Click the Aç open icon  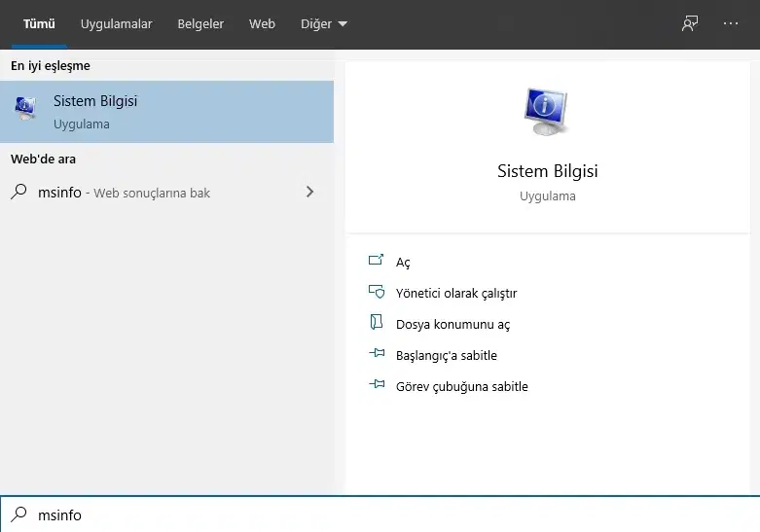(x=377, y=261)
